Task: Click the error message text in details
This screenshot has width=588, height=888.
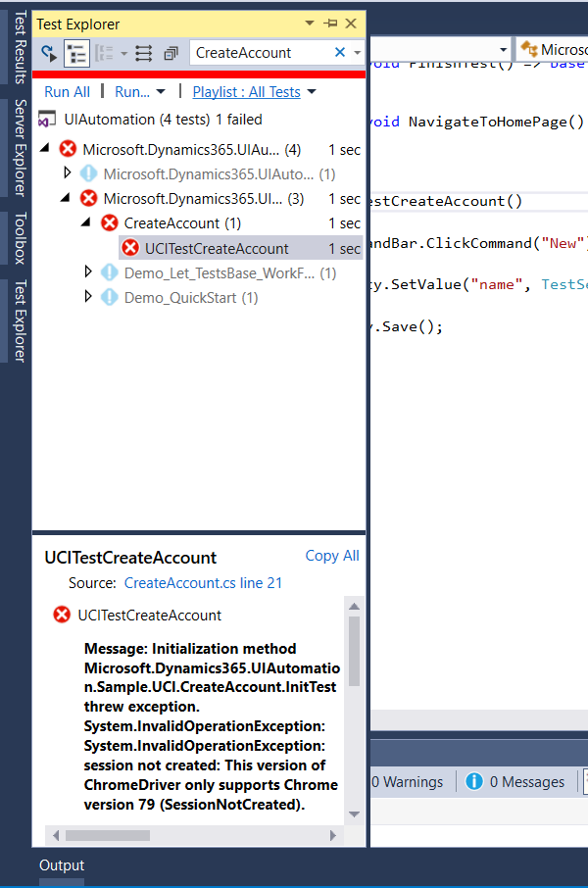Action: pyautogui.click(x=212, y=726)
